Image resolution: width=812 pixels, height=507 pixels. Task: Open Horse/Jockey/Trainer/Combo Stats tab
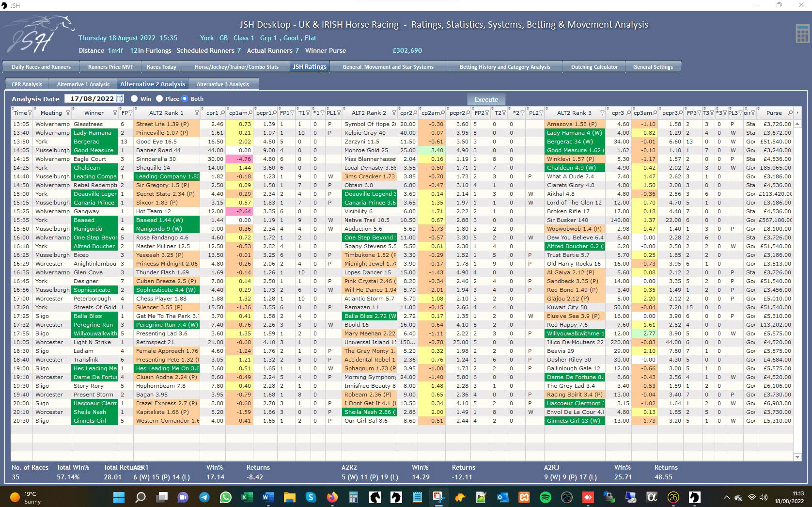236,67
